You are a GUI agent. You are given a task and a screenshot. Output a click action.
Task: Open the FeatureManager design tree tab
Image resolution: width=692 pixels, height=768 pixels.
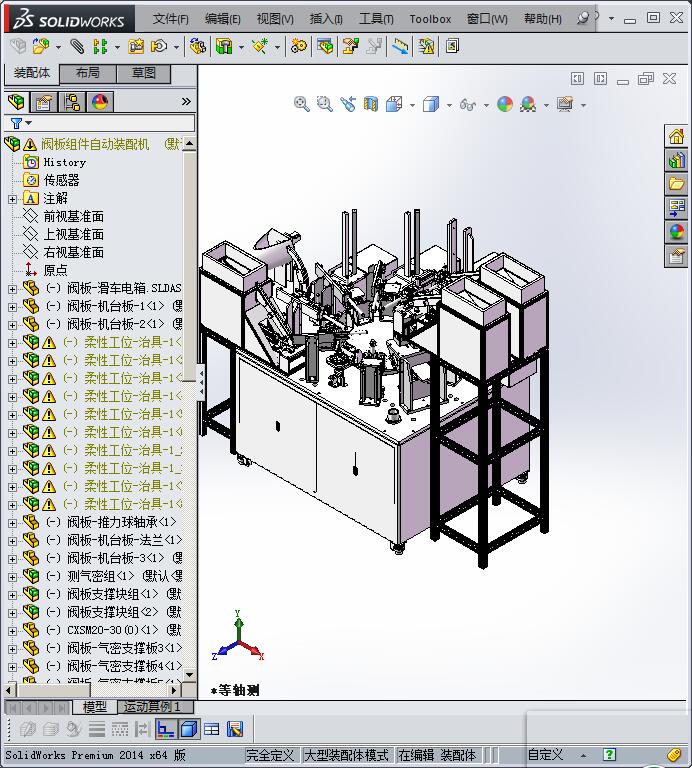pos(16,102)
